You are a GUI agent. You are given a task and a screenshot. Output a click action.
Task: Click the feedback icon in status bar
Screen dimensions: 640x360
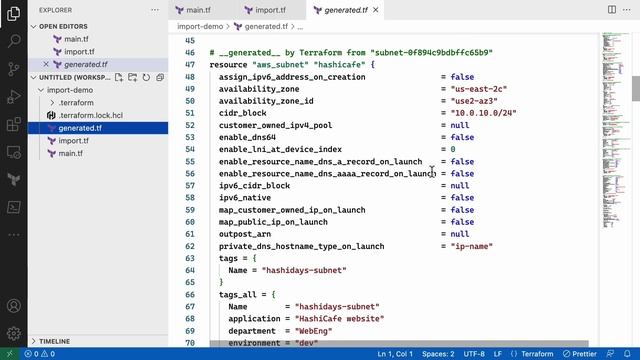pos(610,354)
